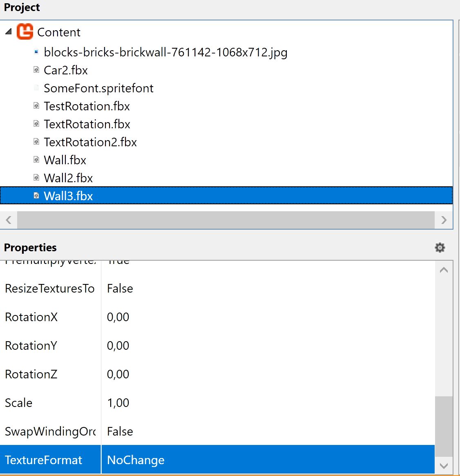Edit the Scale value 1,00
Image resolution: width=460 pixels, height=476 pixels.
point(118,403)
